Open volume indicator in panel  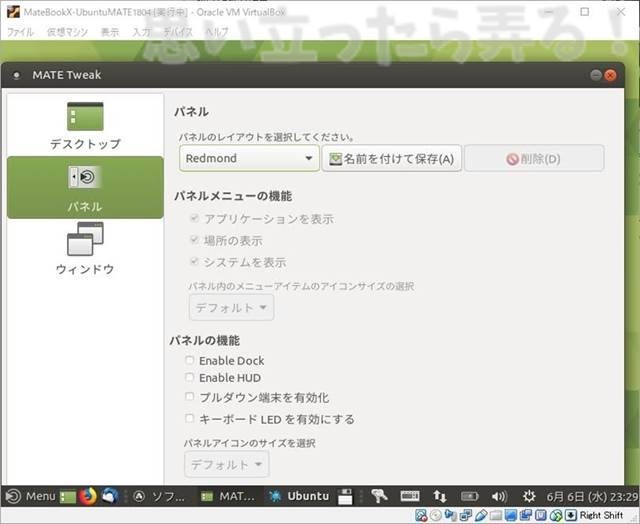click(x=499, y=496)
